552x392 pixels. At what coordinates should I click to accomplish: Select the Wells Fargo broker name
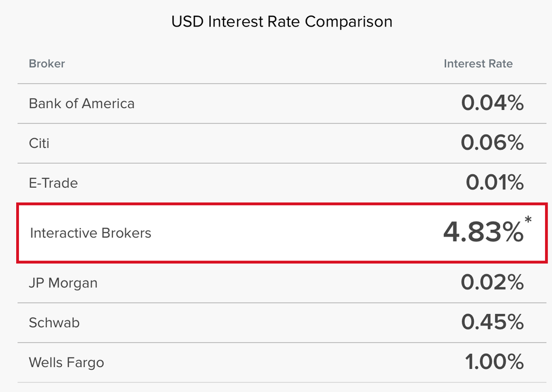[66, 363]
